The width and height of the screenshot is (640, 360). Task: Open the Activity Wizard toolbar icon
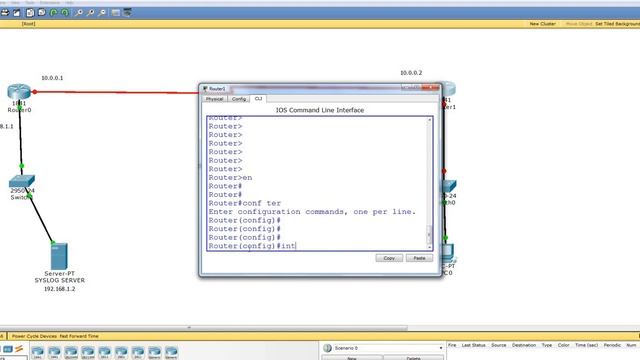[17, 13]
